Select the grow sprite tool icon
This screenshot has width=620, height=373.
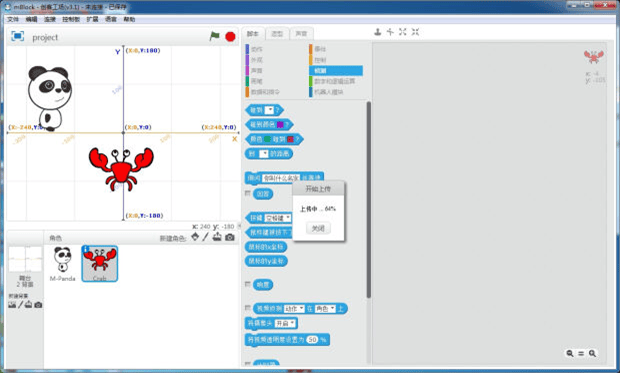pyautogui.click(x=403, y=32)
